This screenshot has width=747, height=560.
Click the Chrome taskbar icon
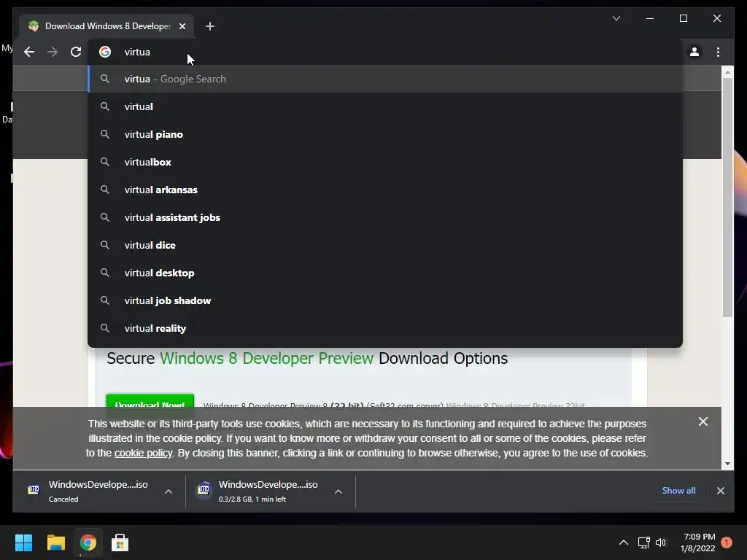[88, 542]
